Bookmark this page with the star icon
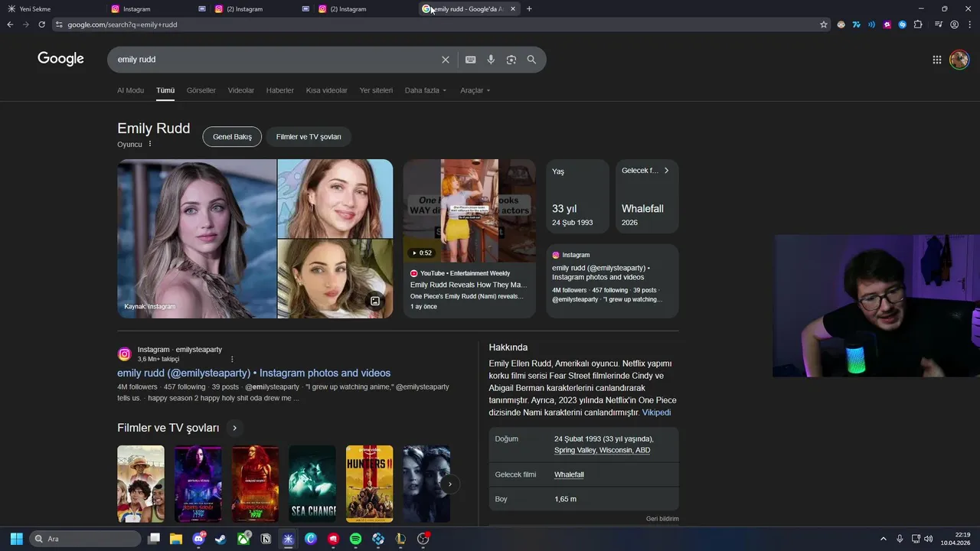980x551 pixels. click(x=824, y=24)
